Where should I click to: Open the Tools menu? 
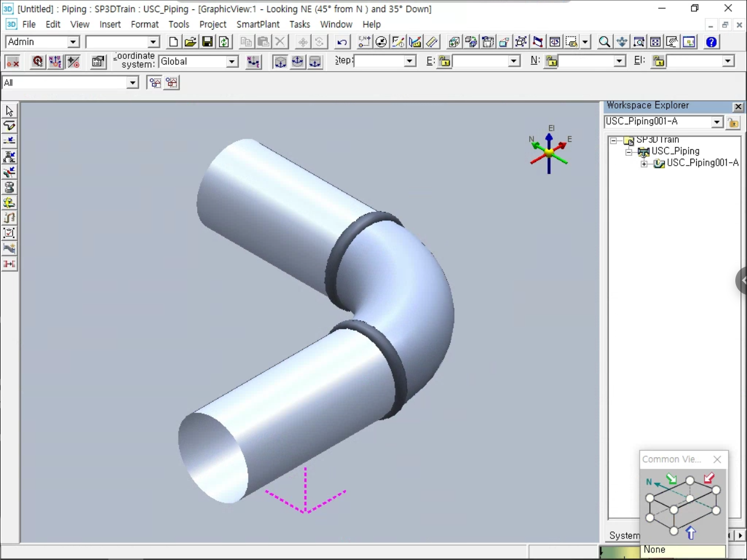pos(179,24)
